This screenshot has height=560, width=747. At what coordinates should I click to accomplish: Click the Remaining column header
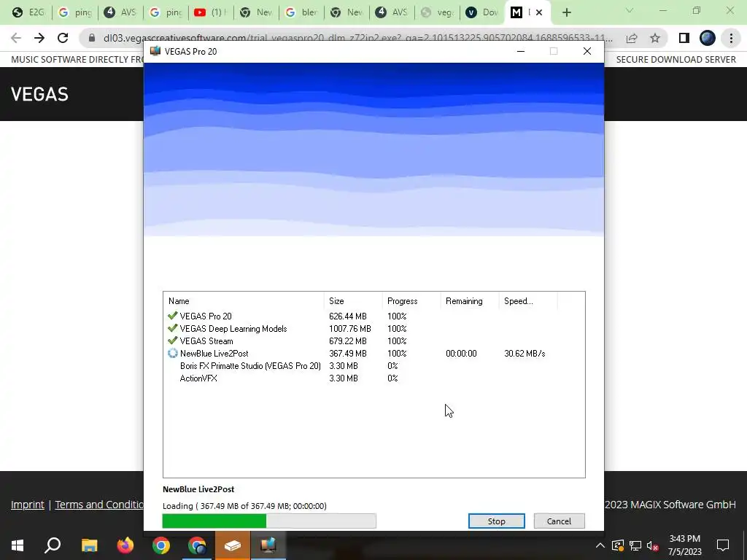(x=470, y=301)
